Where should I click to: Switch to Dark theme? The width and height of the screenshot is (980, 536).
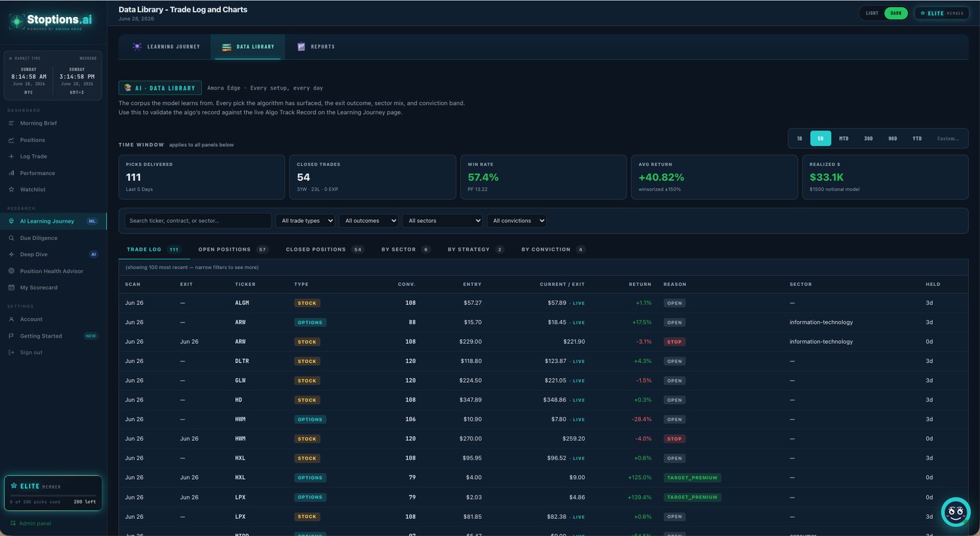click(x=896, y=13)
